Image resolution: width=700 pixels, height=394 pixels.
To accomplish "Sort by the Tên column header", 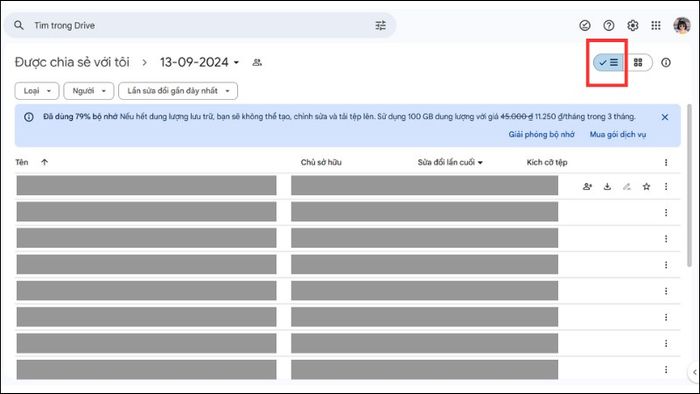I will (x=21, y=162).
